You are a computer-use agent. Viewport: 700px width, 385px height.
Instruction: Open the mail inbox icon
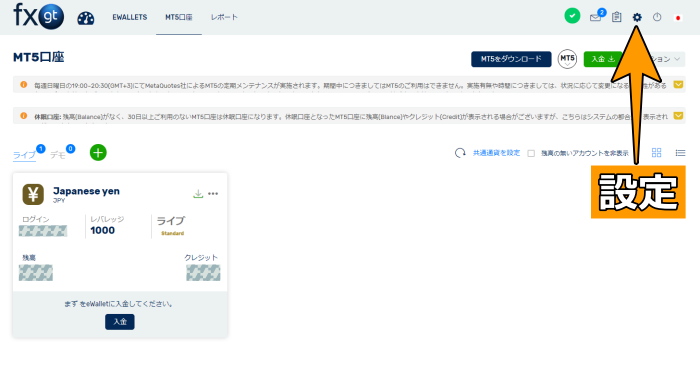point(595,17)
